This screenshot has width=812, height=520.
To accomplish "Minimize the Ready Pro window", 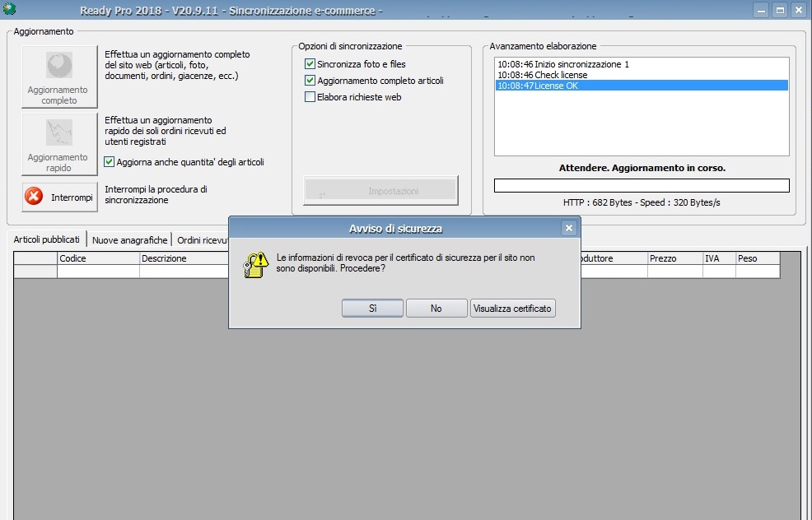I will click(x=761, y=10).
